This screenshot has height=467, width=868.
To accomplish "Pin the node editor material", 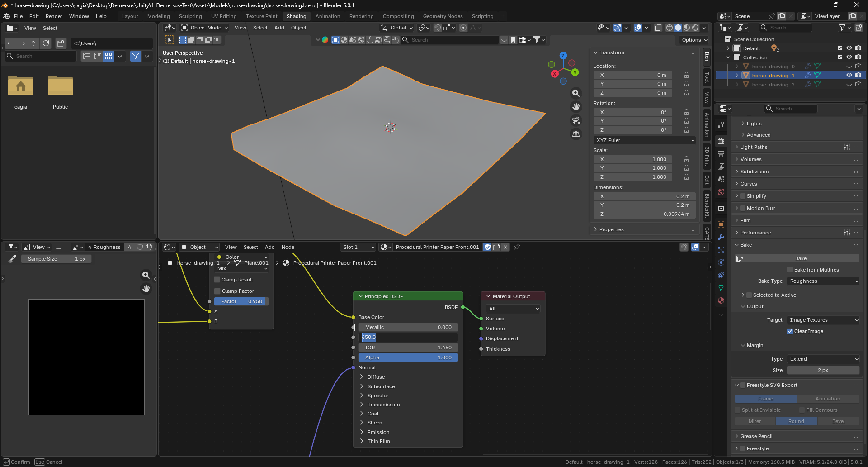I will 517,247.
